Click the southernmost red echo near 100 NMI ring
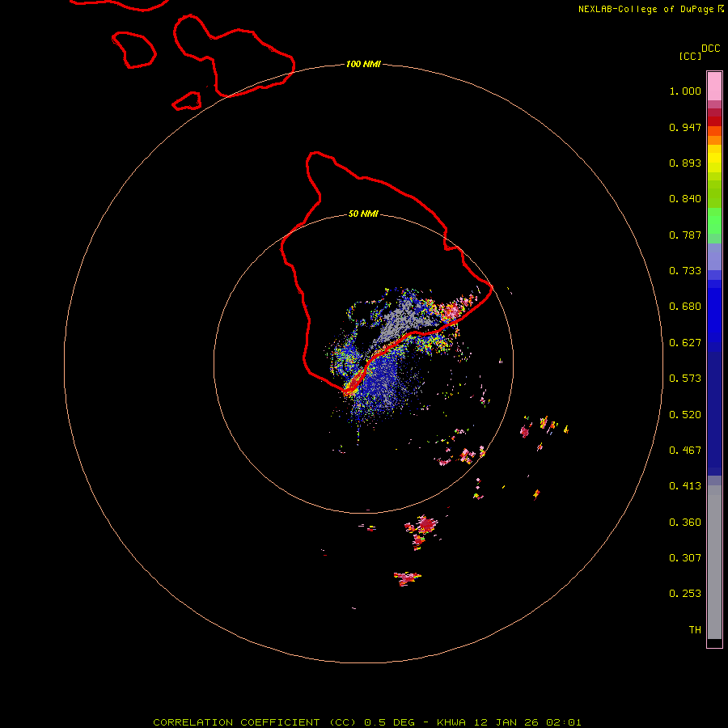728x728 pixels. pyautogui.click(x=407, y=578)
